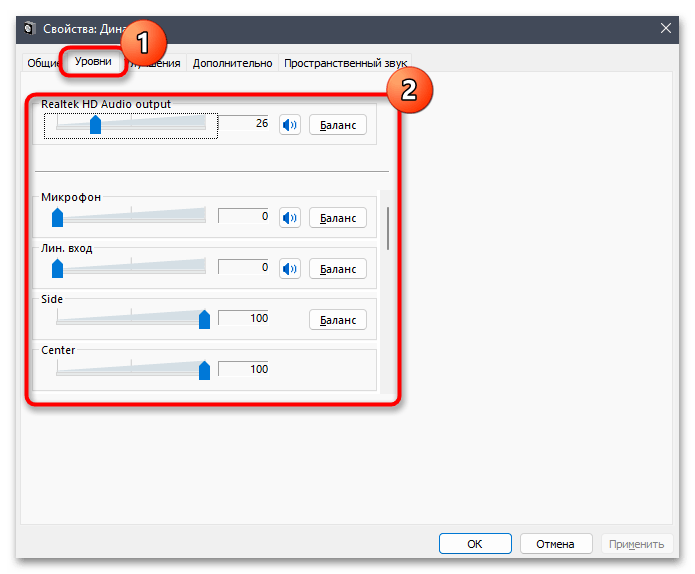Click the Микрофон volume slider thumb
Image resolution: width=695 pixels, height=574 pixels.
click(57, 217)
